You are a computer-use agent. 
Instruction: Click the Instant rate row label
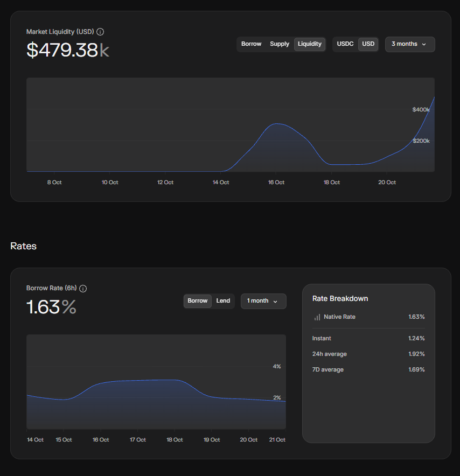pyautogui.click(x=322, y=339)
